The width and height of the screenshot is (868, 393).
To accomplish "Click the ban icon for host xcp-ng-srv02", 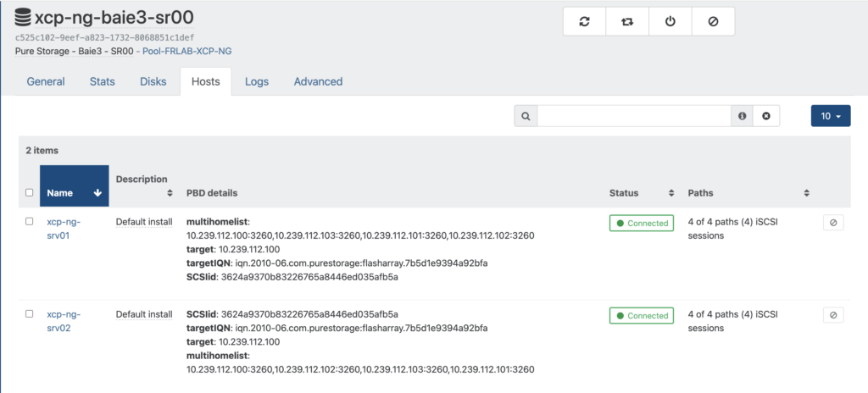I will (x=832, y=315).
